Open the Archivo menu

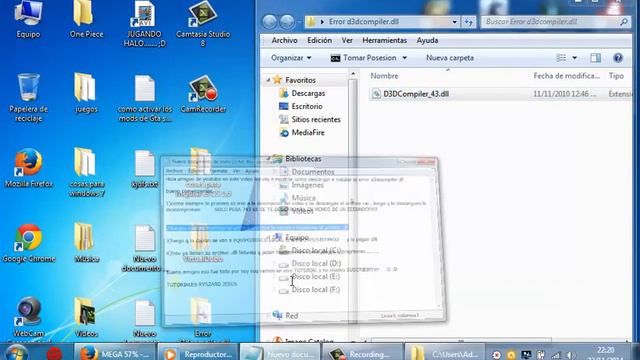[x=284, y=40]
